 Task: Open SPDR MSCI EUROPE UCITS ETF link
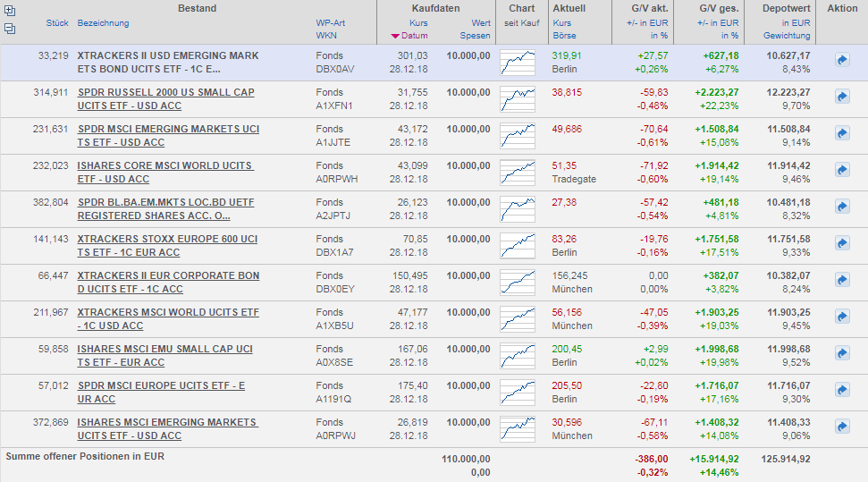click(161, 392)
